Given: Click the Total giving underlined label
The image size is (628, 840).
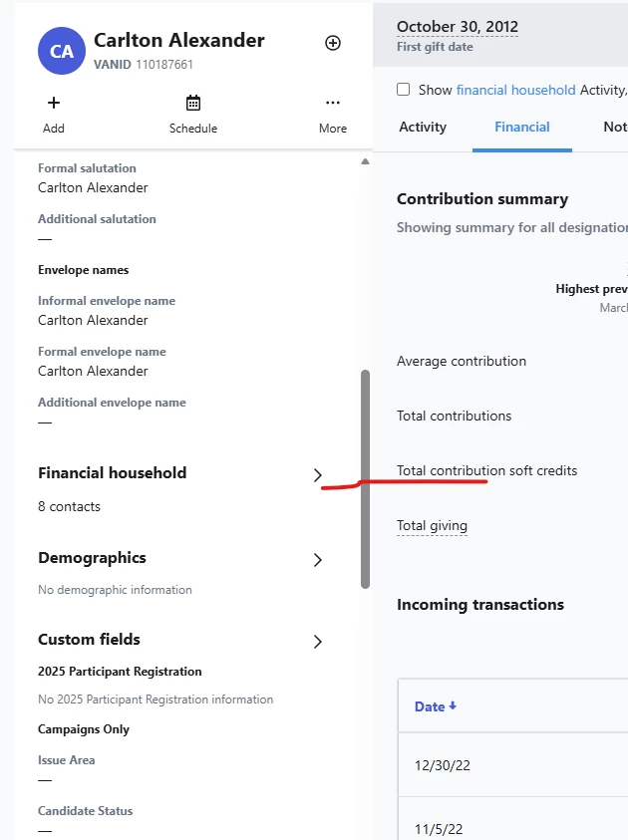Looking at the screenshot, I should pyautogui.click(x=432, y=526).
